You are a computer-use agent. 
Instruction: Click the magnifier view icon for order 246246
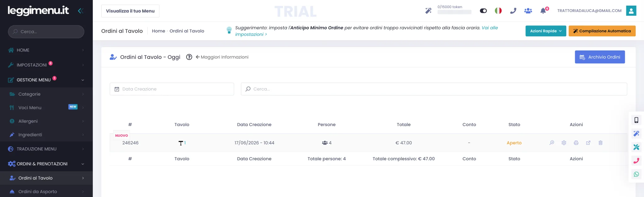[x=552, y=143]
